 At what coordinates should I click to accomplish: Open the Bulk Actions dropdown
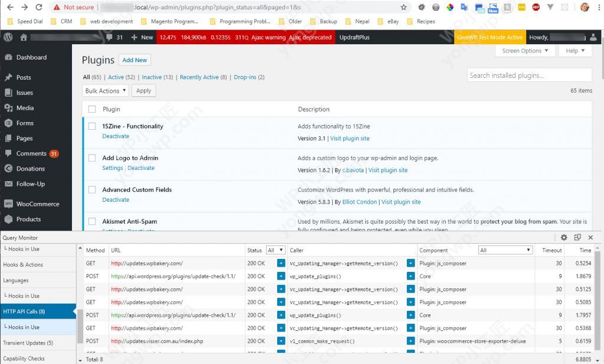106,91
